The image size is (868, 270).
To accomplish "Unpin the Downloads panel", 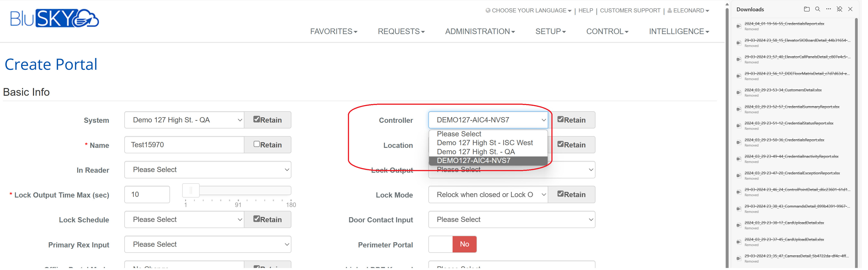I will pyautogui.click(x=839, y=9).
